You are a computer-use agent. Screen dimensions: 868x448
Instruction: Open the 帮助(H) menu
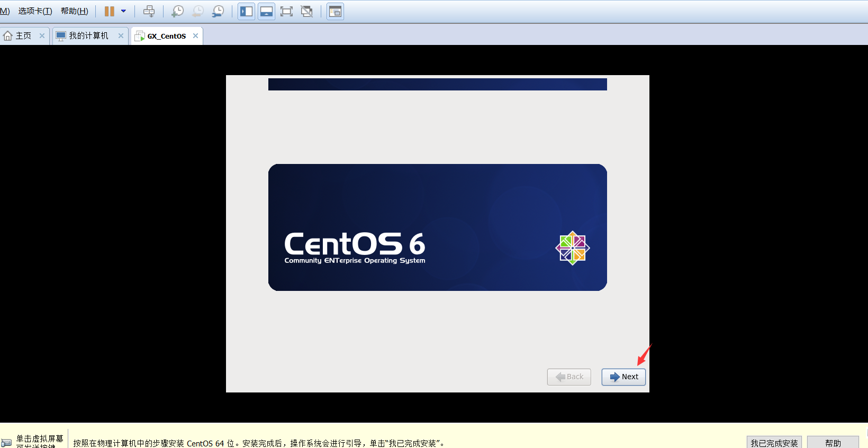tap(75, 11)
